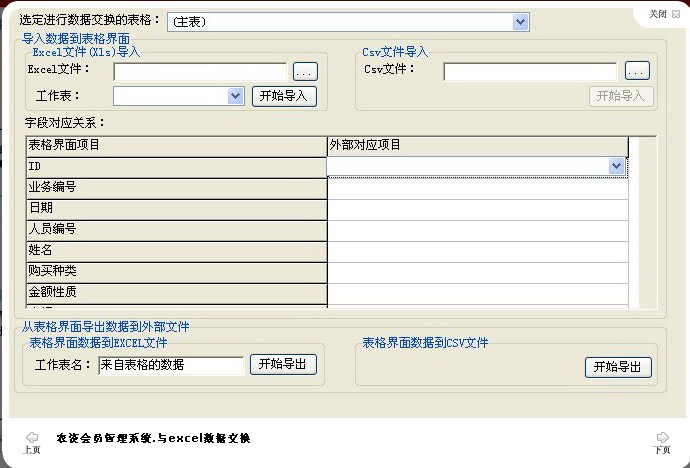The width and height of the screenshot is (690, 468).
Task: Go to the next page with the 下页 arrow
Action: tap(662, 442)
